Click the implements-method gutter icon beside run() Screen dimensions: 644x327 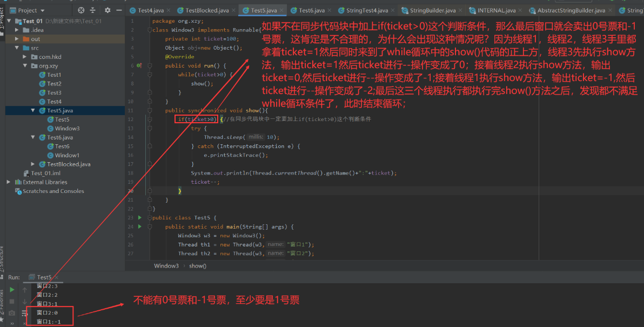(139, 66)
